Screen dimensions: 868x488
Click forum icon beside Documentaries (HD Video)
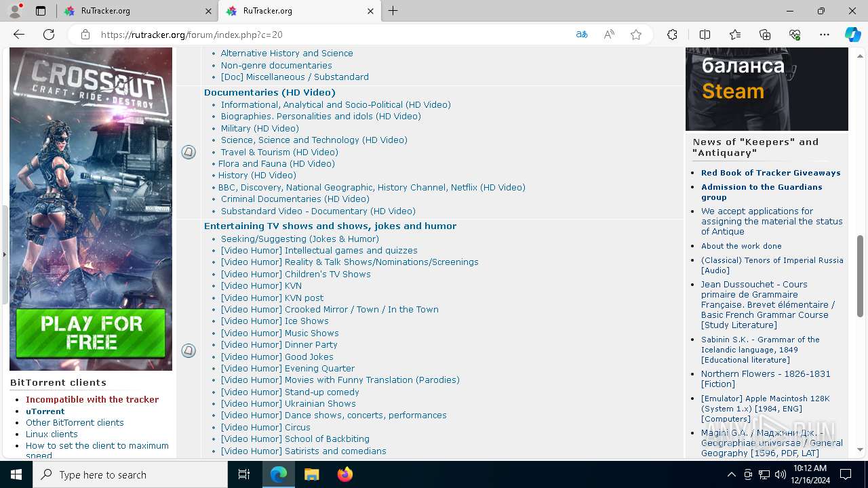[189, 152]
